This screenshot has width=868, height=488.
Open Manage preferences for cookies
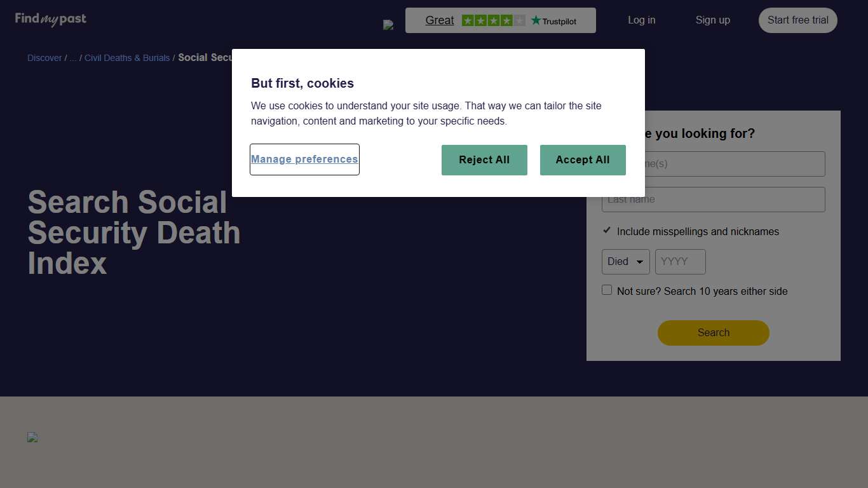tap(304, 159)
